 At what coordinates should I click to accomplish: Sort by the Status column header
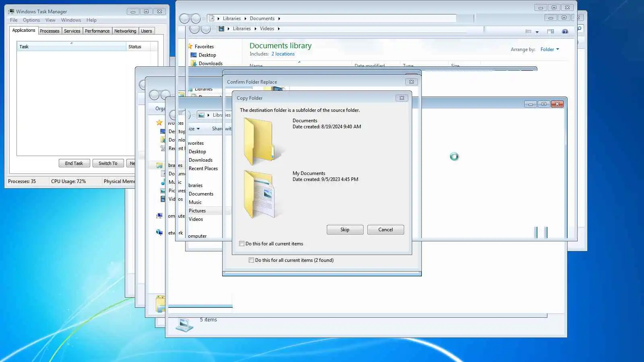pyautogui.click(x=138, y=47)
